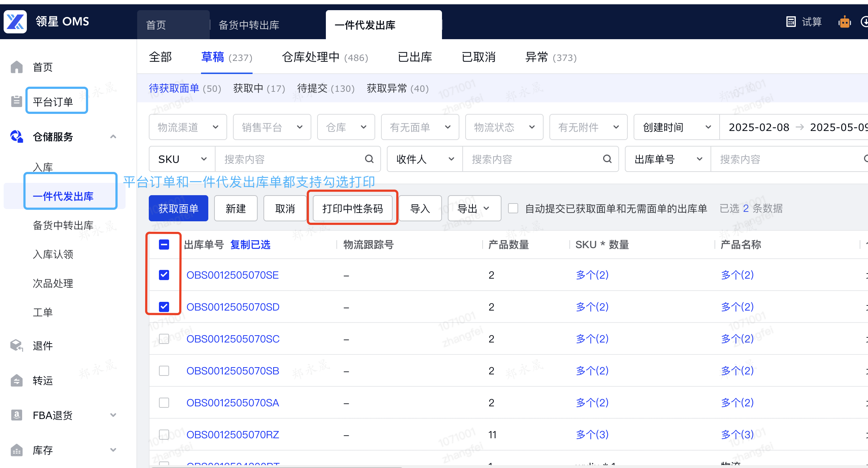Image resolution: width=868 pixels, height=468 pixels.
Task: Open the 试算 calculator icon
Action: [791, 22]
